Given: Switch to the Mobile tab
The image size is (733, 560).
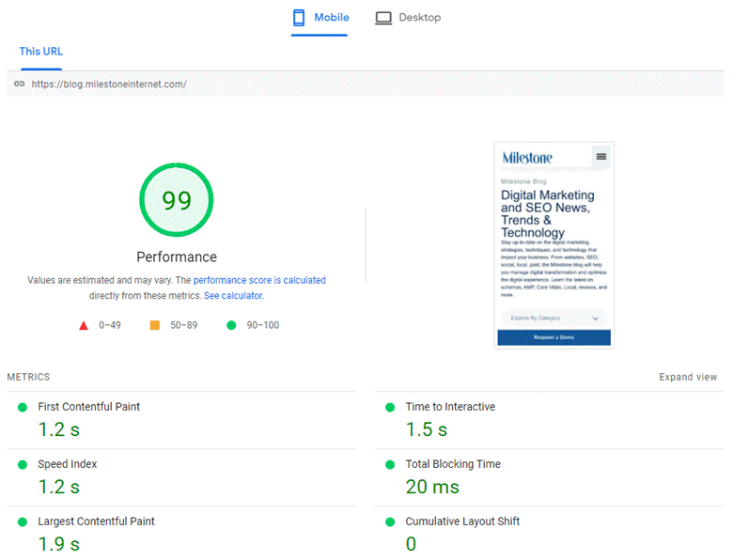Looking at the screenshot, I should click(320, 18).
